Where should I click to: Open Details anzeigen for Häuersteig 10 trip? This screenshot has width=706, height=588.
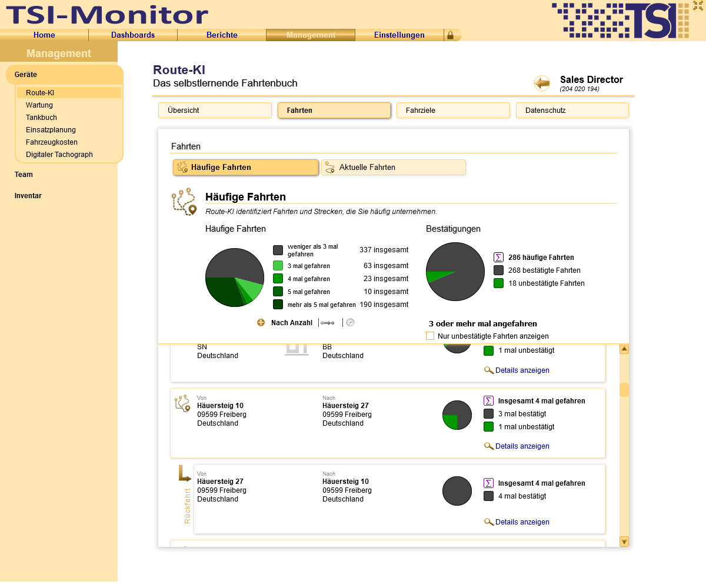point(522,446)
